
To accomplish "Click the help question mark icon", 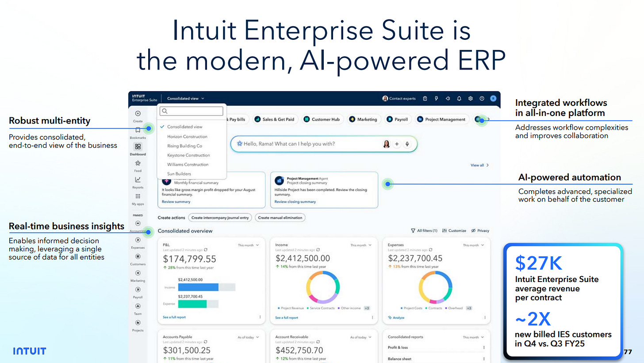I will 482,99.
